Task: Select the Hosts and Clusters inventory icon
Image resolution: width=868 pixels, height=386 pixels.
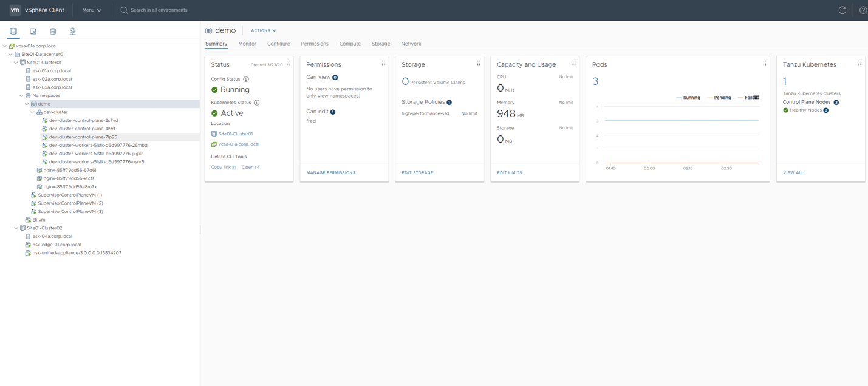Action: click(13, 30)
